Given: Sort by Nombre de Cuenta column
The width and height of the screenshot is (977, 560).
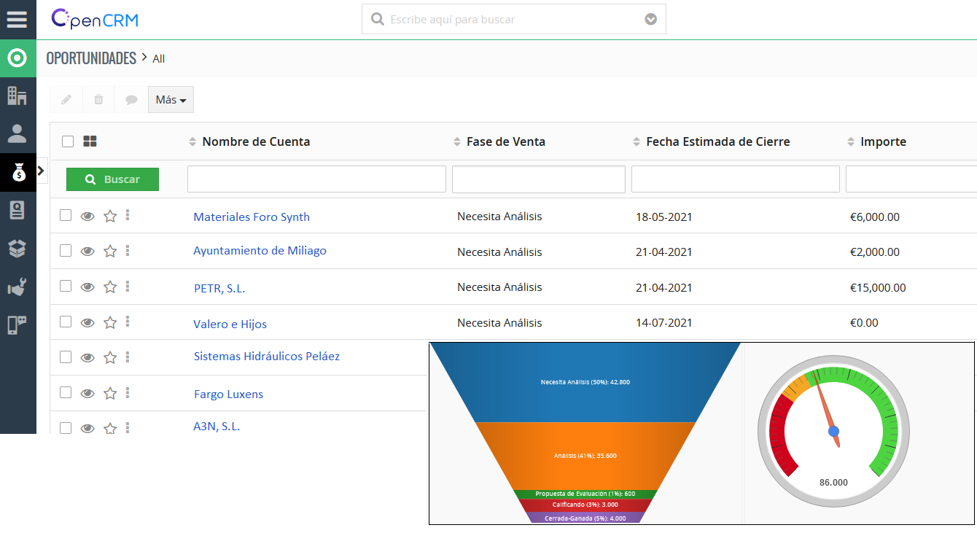Looking at the screenshot, I should [249, 141].
